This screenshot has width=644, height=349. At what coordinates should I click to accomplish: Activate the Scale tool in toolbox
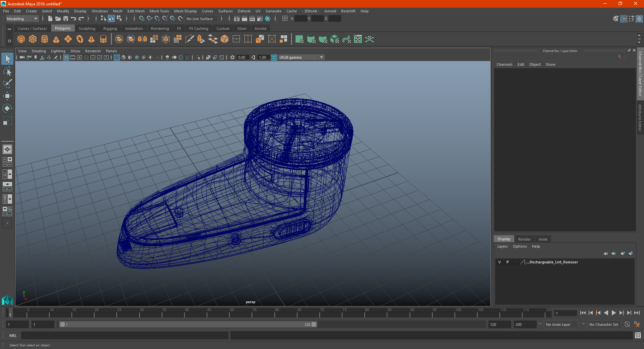[x=7, y=121]
